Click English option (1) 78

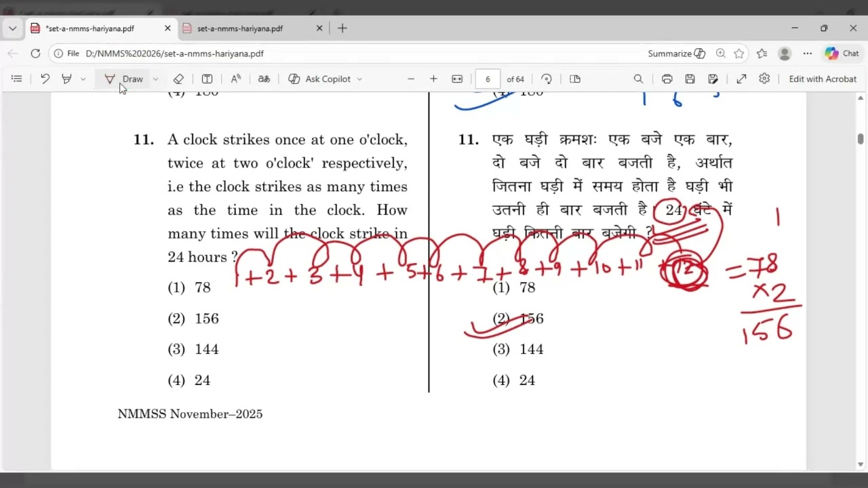tap(189, 287)
